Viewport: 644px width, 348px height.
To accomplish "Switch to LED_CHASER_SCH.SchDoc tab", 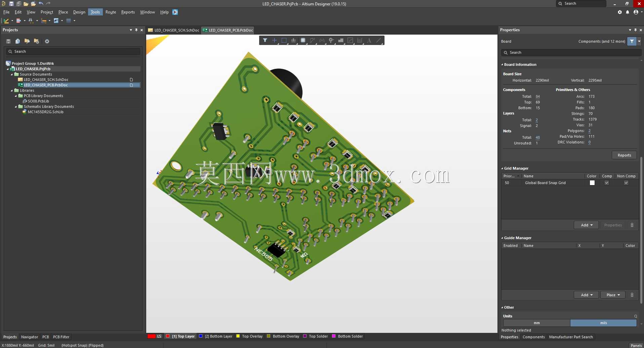I will pos(174,30).
